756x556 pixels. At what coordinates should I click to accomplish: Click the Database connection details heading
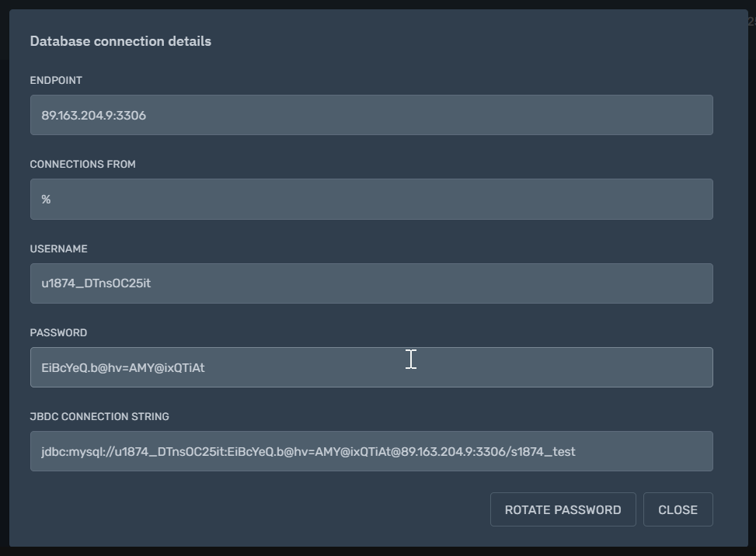(120, 41)
